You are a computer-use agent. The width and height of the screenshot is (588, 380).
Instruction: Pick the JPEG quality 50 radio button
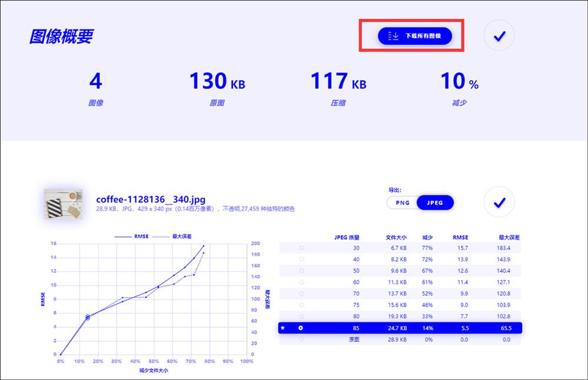(x=302, y=271)
